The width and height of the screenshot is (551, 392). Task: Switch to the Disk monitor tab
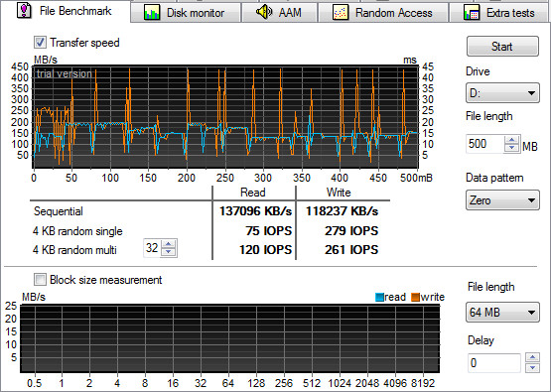tap(186, 13)
